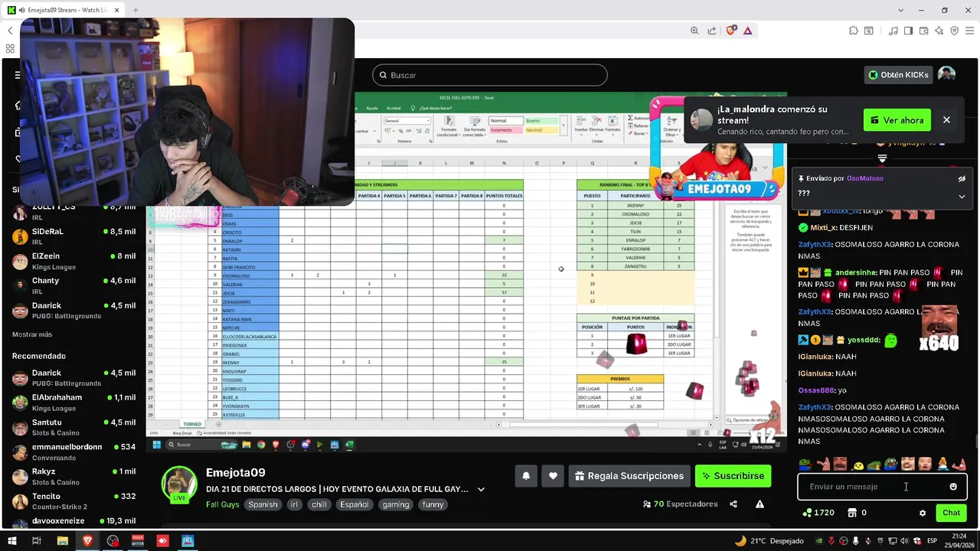Open the profile avatar in Kick header
980x551 pixels.
tap(947, 74)
